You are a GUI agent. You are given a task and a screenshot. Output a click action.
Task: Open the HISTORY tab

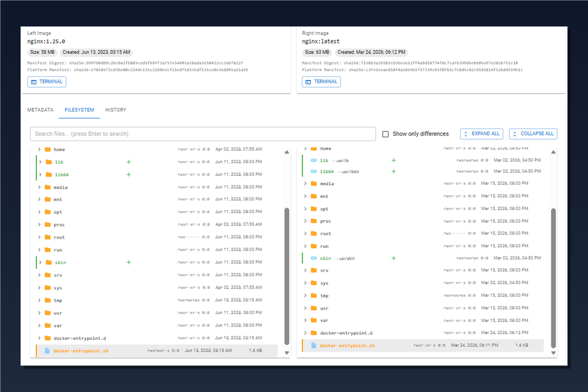click(116, 110)
